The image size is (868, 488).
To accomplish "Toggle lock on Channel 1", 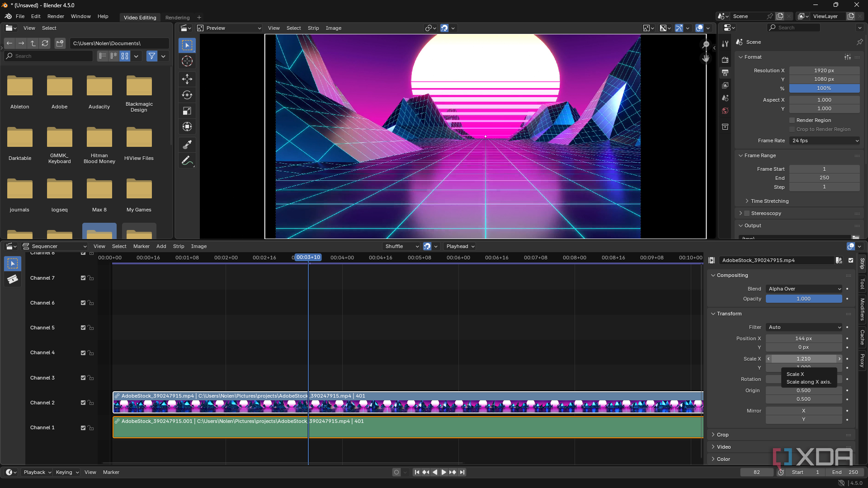I will [91, 427].
